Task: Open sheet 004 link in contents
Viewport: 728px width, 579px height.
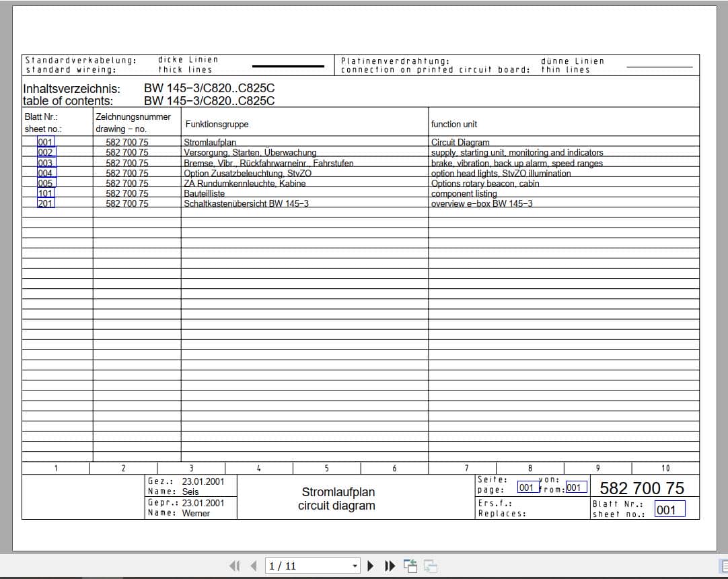Action: point(46,173)
